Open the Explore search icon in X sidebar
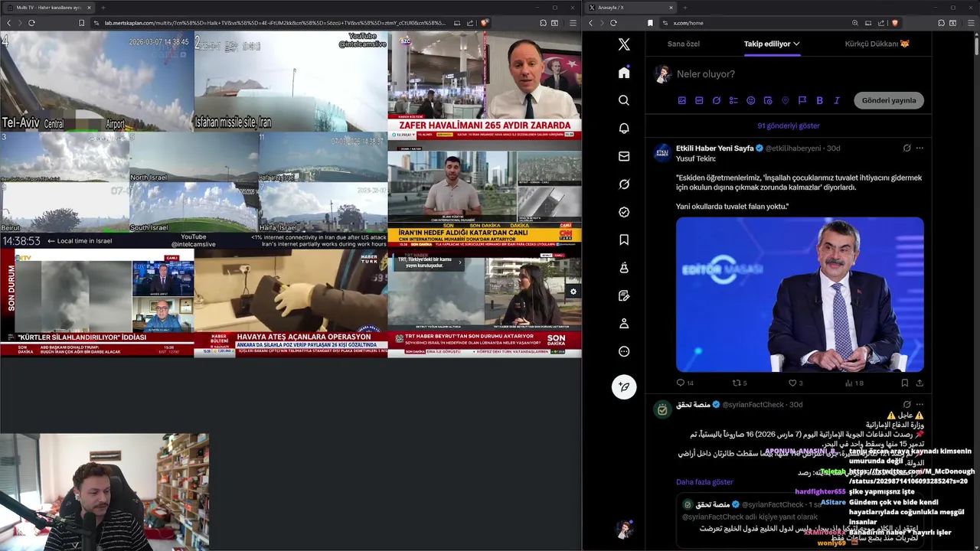This screenshot has height=551, width=980. (x=624, y=100)
